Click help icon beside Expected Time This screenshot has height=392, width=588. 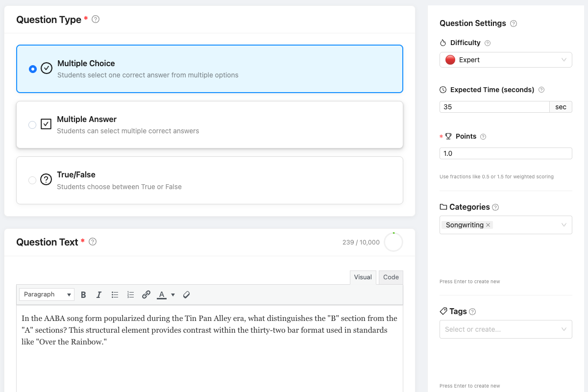pyautogui.click(x=541, y=90)
